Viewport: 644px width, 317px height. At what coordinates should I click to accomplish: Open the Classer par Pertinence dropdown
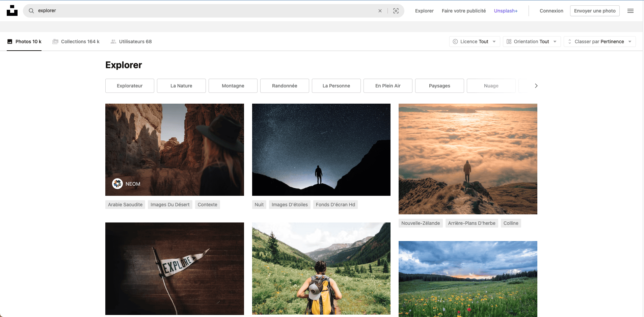(599, 41)
